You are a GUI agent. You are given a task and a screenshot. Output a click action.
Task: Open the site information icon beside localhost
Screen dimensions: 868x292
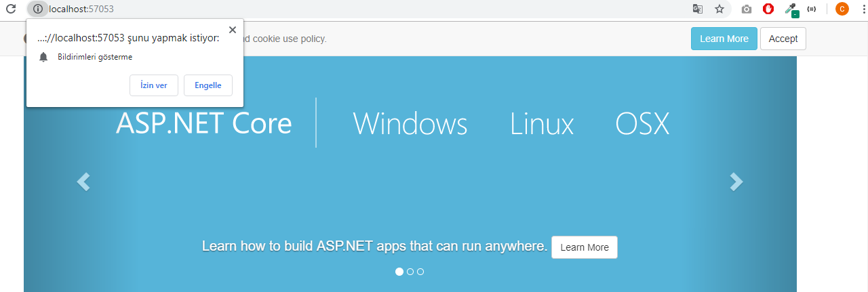click(38, 9)
